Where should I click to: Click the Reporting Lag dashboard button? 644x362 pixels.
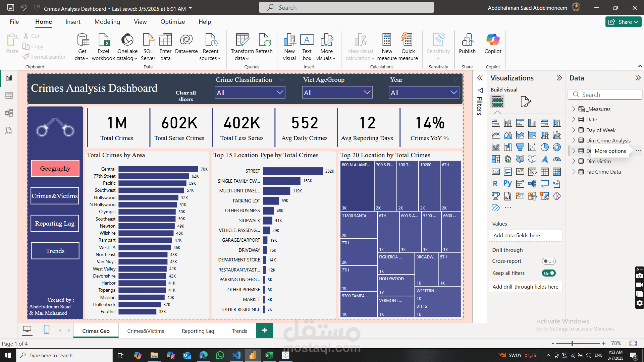pos(55,223)
